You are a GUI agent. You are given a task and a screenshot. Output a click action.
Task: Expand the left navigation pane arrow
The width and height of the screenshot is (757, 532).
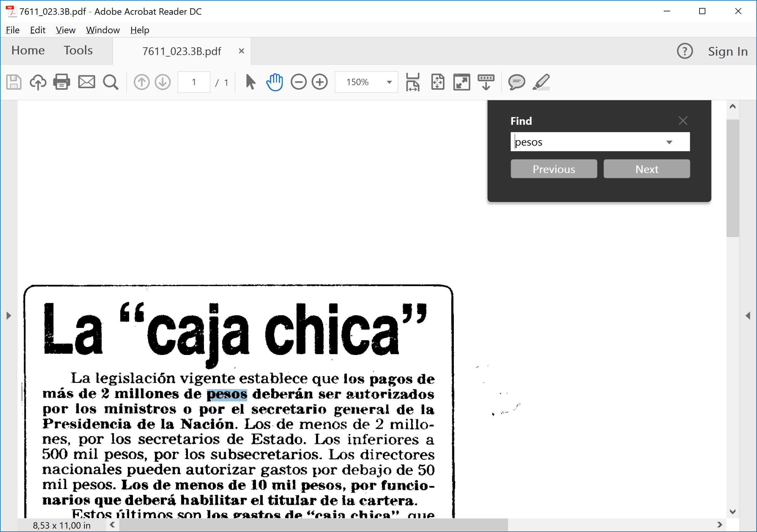[x=9, y=316]
